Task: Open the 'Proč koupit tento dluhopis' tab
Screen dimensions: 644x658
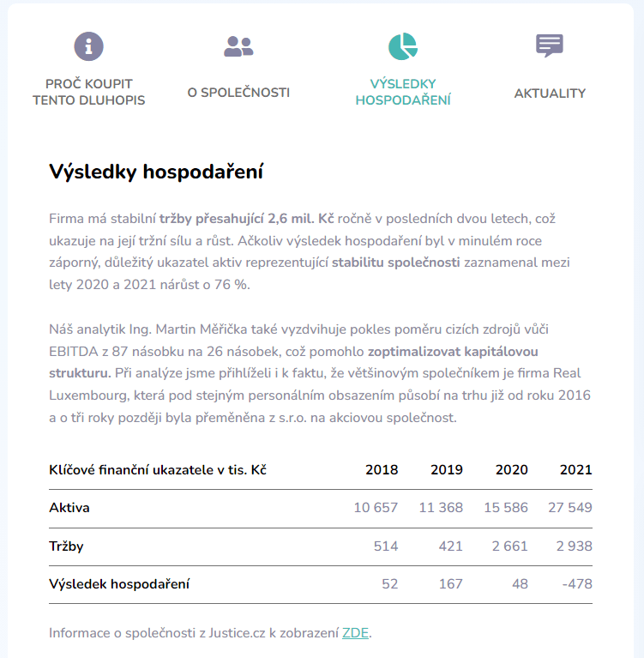Action: coord(89,93)
